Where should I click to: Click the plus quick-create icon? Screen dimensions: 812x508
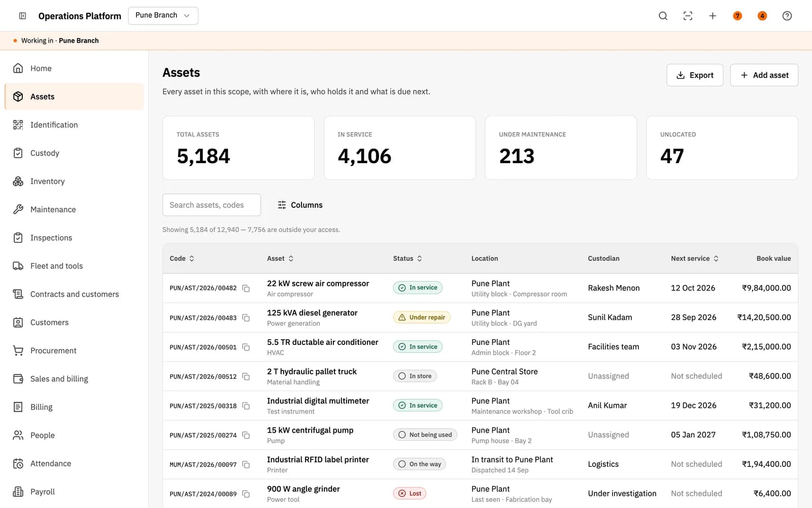click(713, 16)
